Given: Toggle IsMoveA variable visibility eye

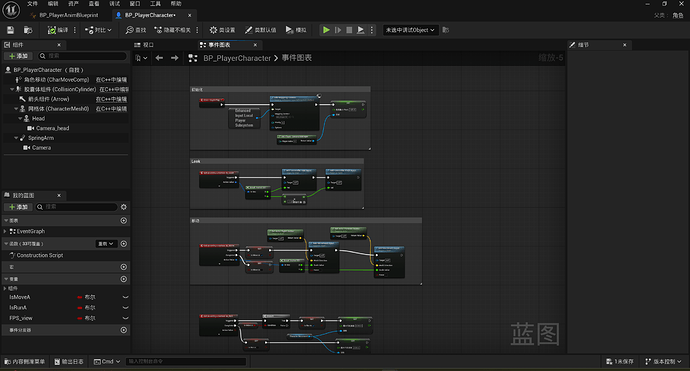Looking at the screenshot, I should click(125, 297).
